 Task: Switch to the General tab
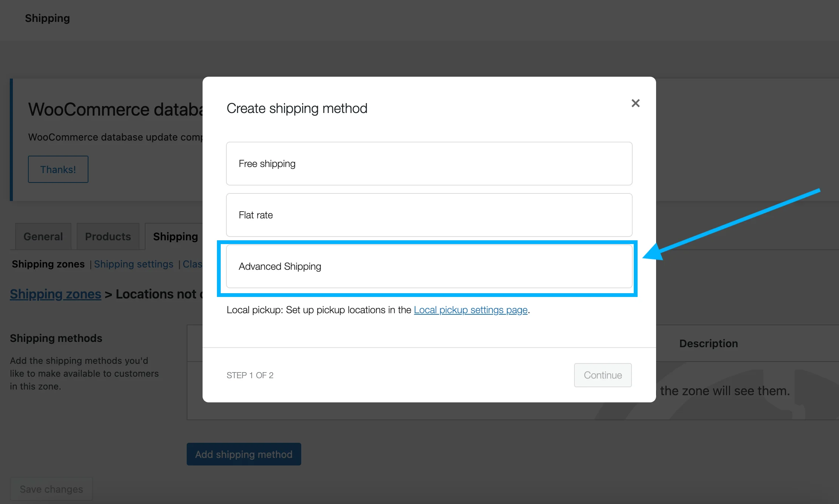tap(43, 237)
